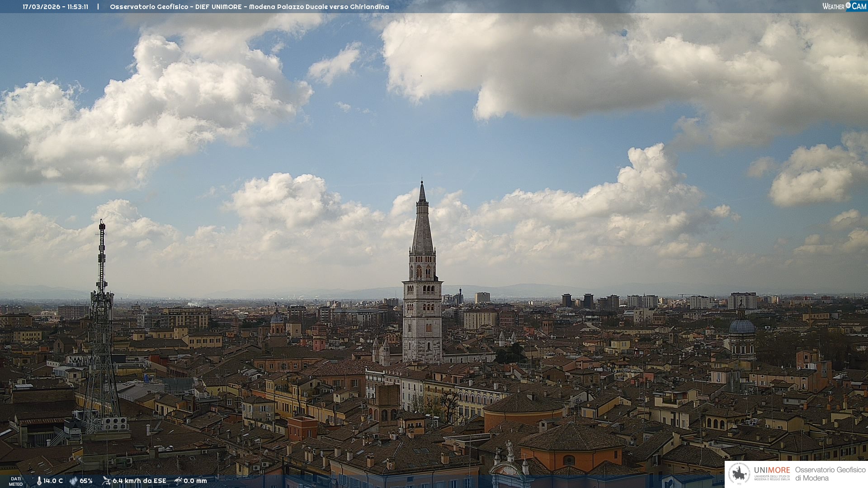The height and width of the screenshot is (488, 868).
Task: Click the wind anemometer icon
Action: tap(106, 481)
